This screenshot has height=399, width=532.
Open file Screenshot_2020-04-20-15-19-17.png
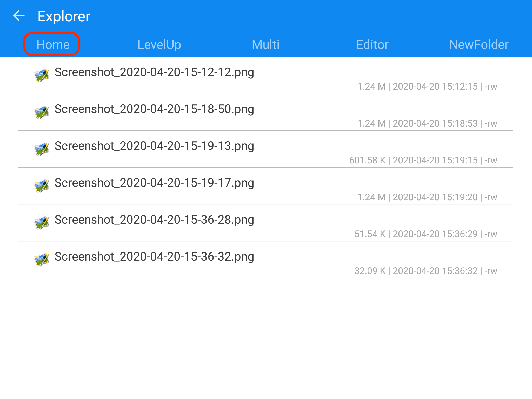(x=154, y=183)
